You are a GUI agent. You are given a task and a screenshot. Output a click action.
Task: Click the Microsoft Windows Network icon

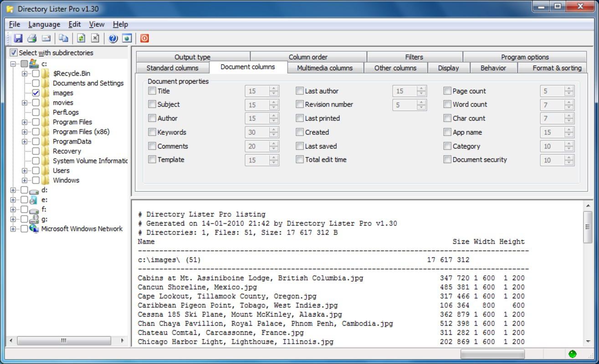(34, 229)
